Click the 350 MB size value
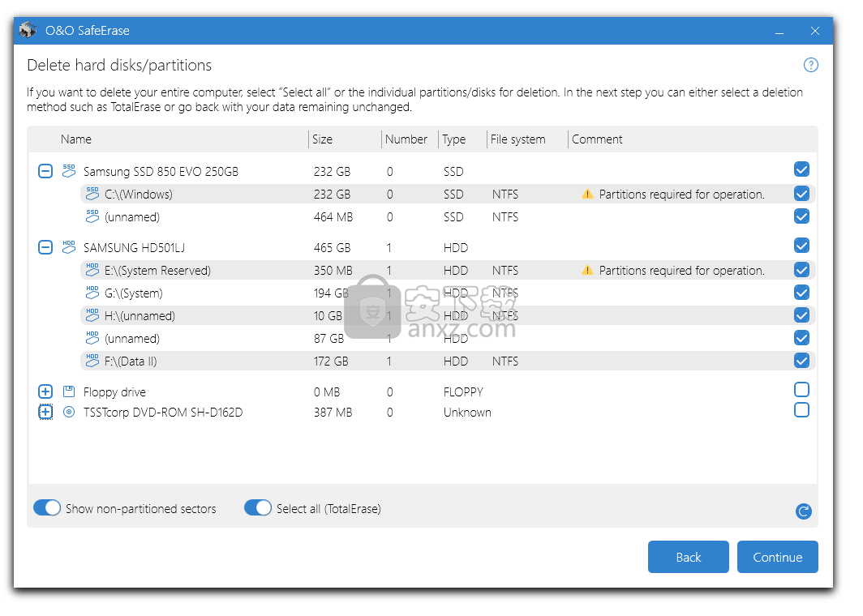 coord(333,271)
